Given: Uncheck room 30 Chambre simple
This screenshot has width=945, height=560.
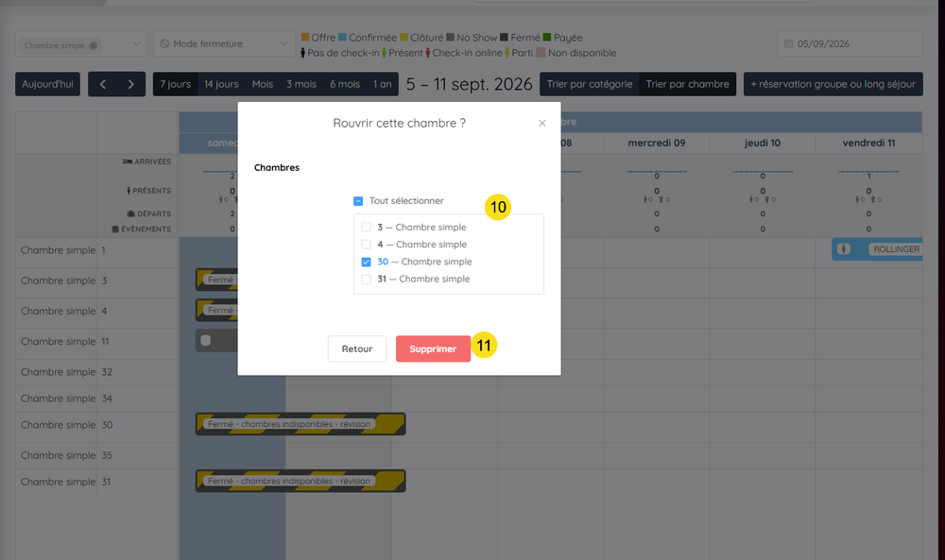Looking at the screenshot, I should 366,262.
